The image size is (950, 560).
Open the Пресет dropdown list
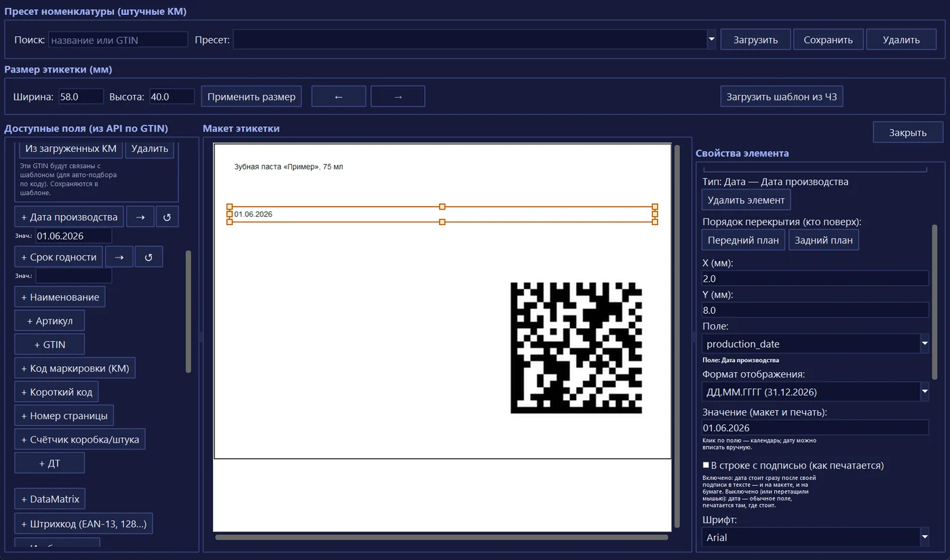pos(712,39)
